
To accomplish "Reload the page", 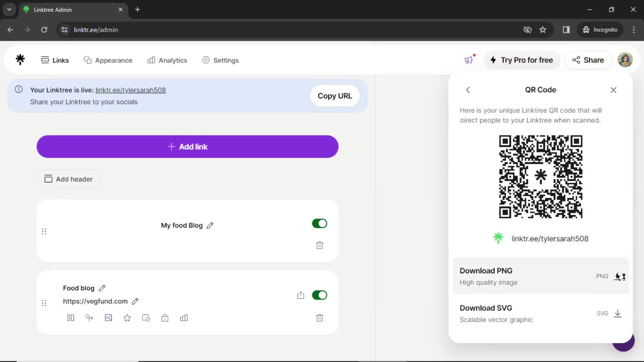I will tap(44, 30).
